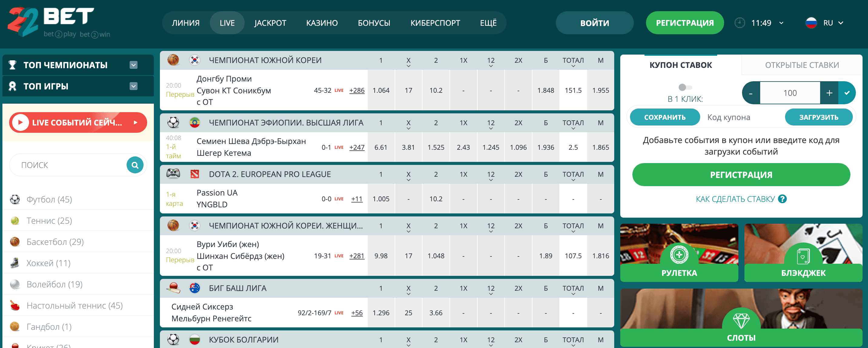Click the Сохранить coupon button
The height and width of the screenshot is (348, 868).
[x=665, y=117]
